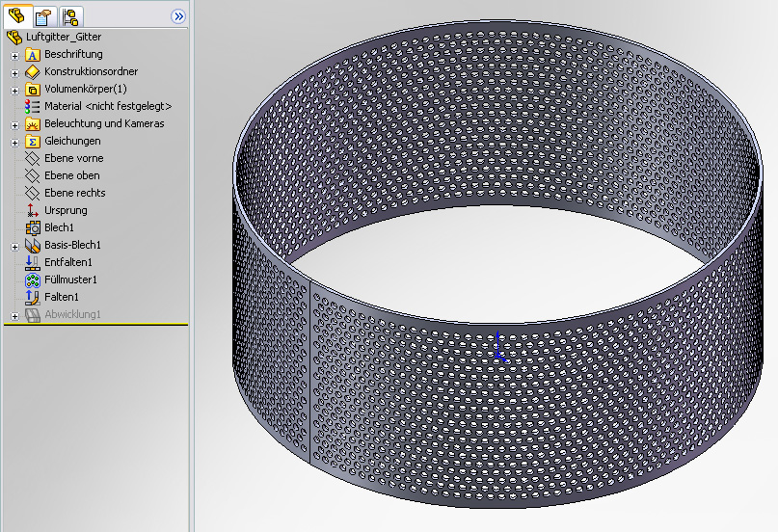Viewport: 778px width, 532px height.
Task: Click the Ebene vorne plane icon
Action: pyautogui.click(x=32, y=159)
